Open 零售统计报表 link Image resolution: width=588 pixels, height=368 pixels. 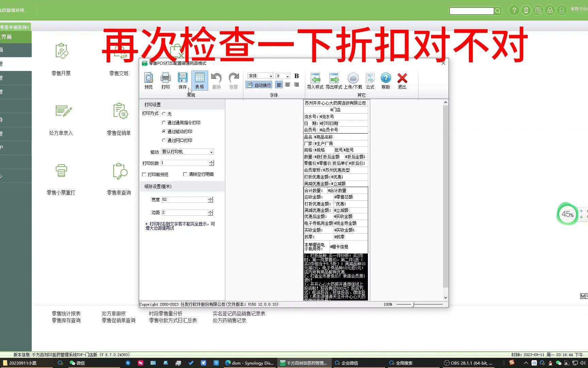coord(66,313)
